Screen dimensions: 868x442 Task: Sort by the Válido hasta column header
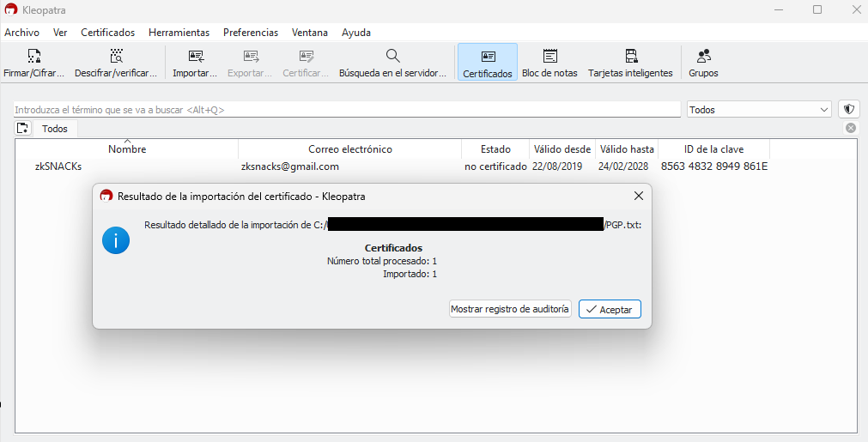click(627, 148)
